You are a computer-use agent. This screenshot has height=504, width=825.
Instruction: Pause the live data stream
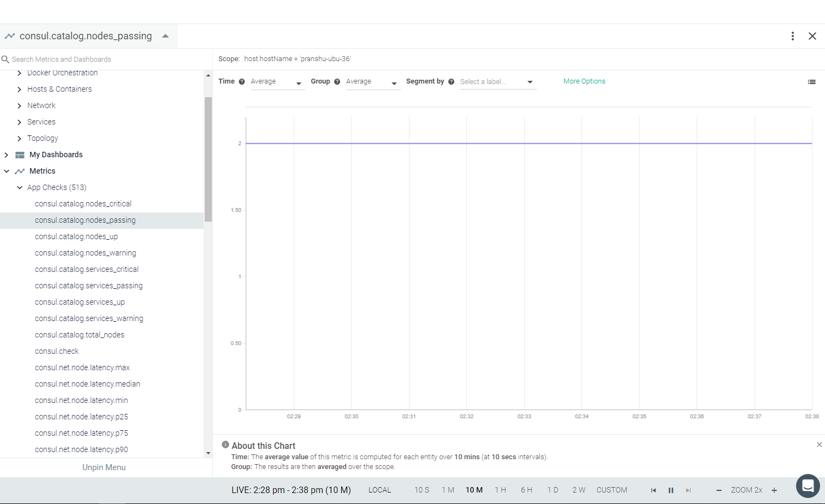pos(671,490)
